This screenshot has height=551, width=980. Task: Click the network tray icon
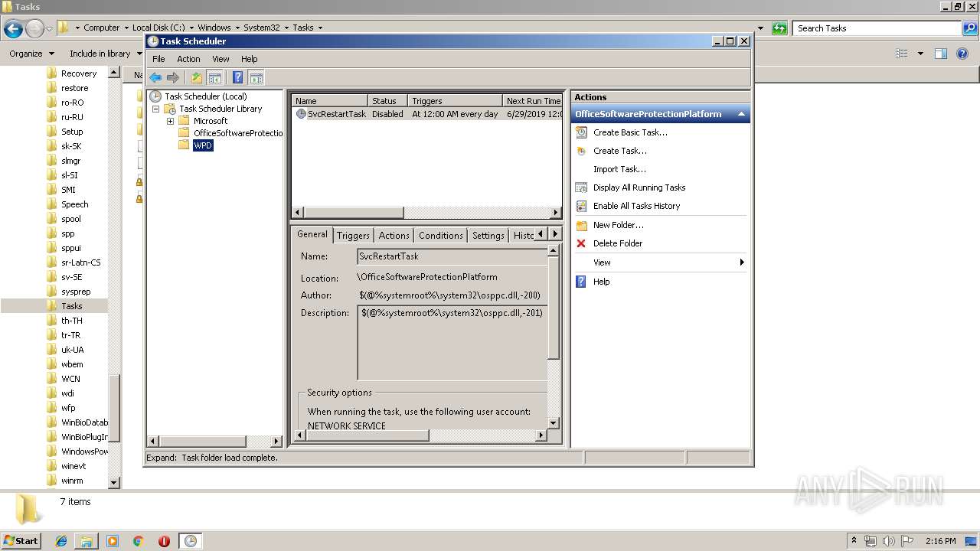click(x=871, y=541)
